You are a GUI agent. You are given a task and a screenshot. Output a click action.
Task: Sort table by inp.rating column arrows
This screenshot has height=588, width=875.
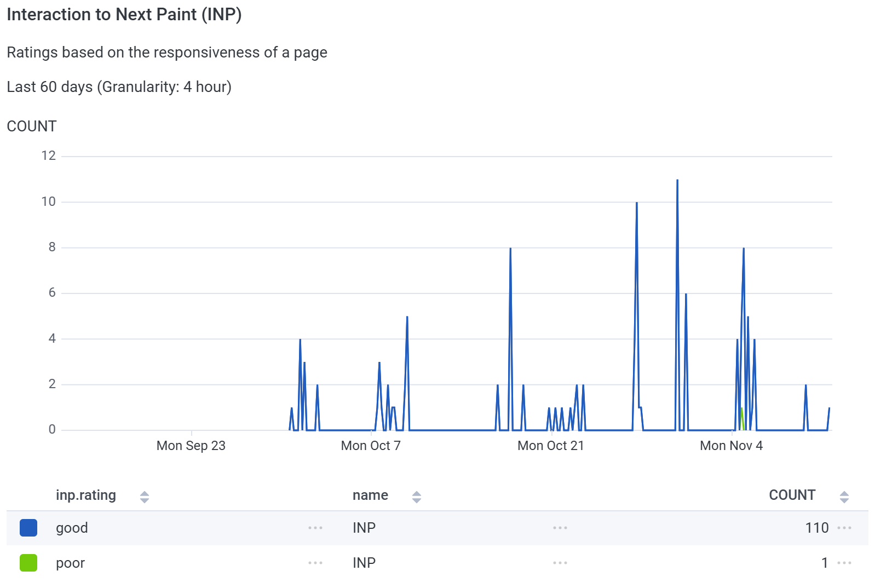point(145,497)
